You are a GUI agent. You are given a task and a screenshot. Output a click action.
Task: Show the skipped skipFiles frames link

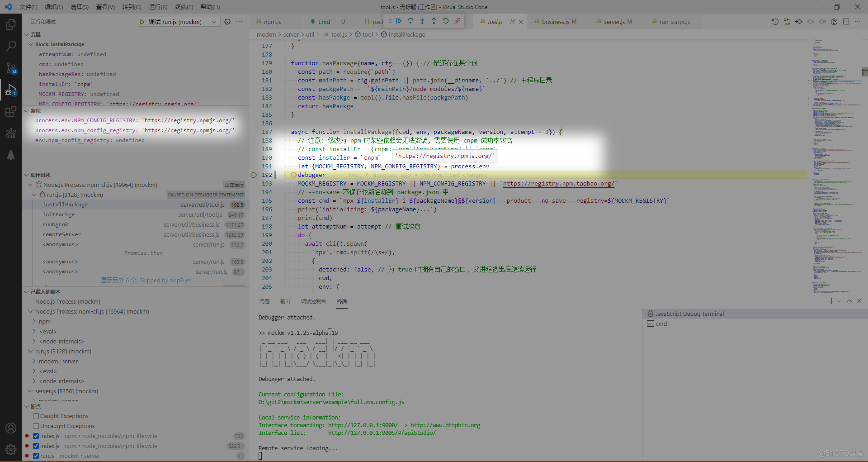pos(146,281)
